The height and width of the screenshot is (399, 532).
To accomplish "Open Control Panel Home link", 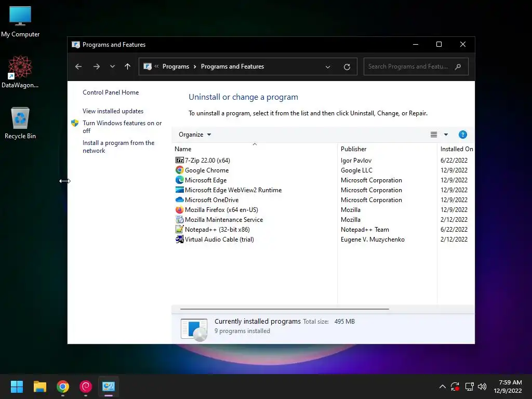I will tap(111, 92).
